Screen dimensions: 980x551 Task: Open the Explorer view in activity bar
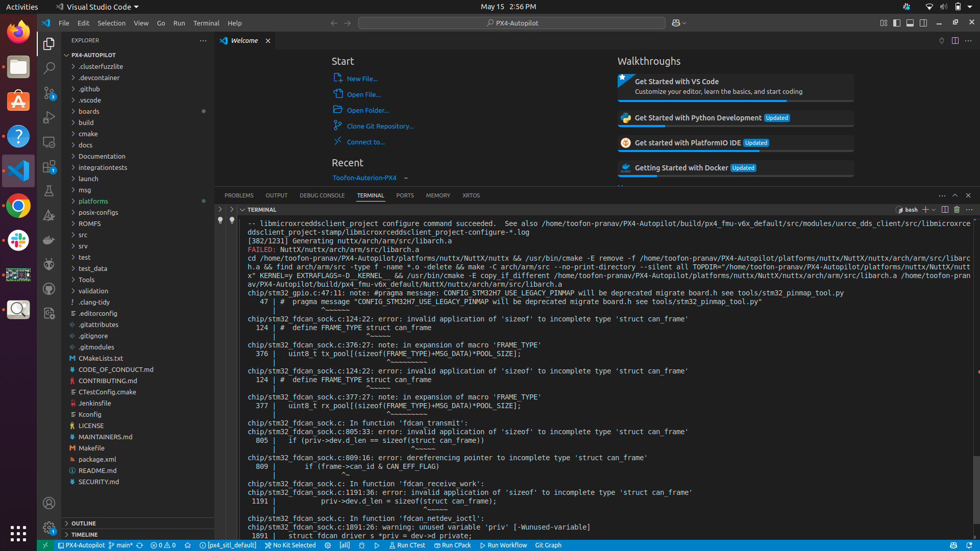coord(49,44)
